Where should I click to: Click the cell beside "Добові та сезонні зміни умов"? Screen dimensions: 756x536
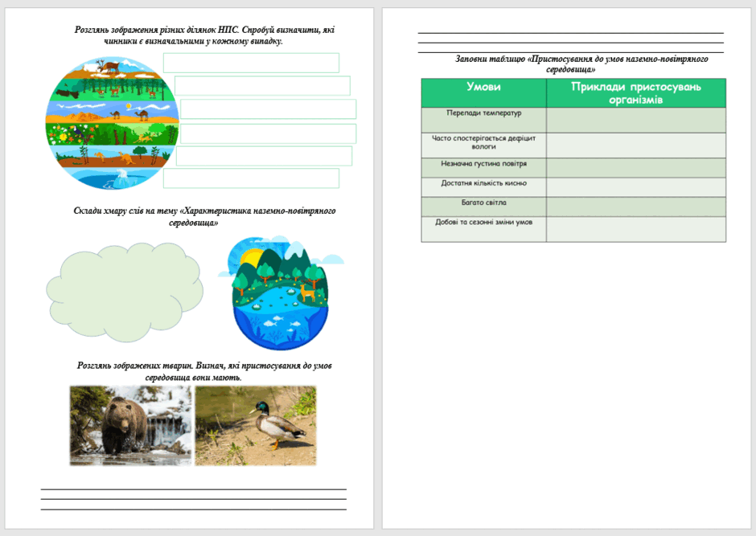(636, 229)
